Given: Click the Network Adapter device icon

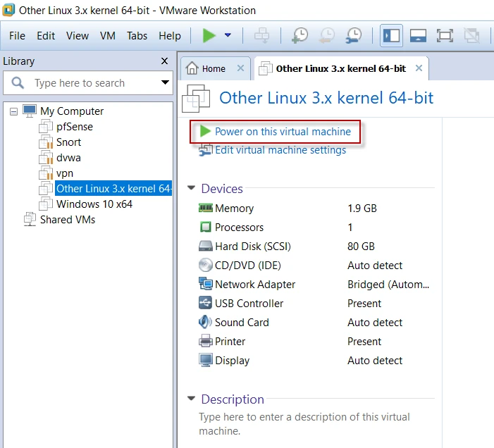Looking at the screenshot, I should point(206,285).
